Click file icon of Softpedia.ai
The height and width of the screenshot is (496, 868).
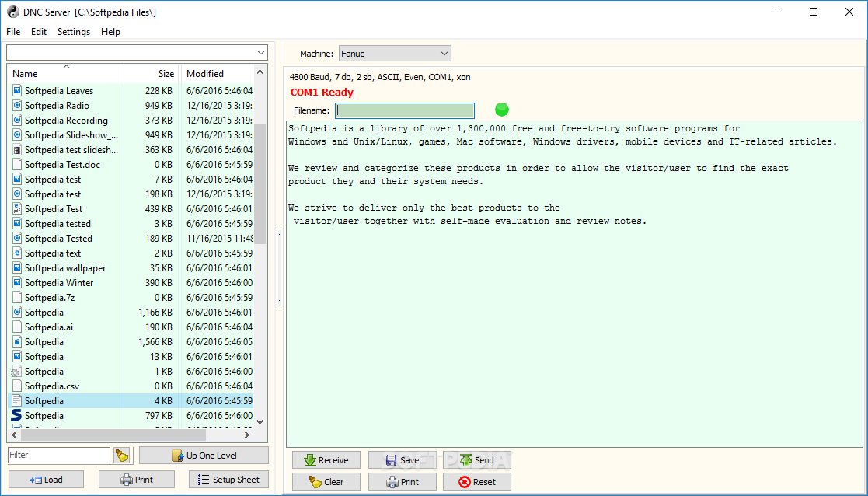tap(16, 327)
